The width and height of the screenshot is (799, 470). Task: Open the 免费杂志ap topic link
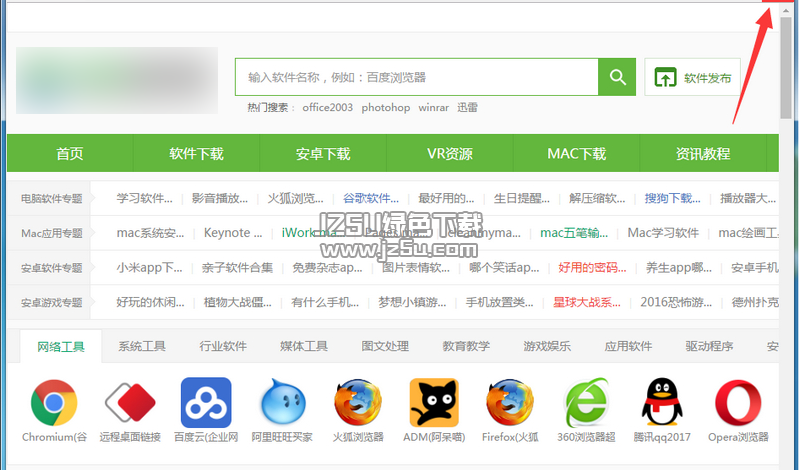click(327, 268)
